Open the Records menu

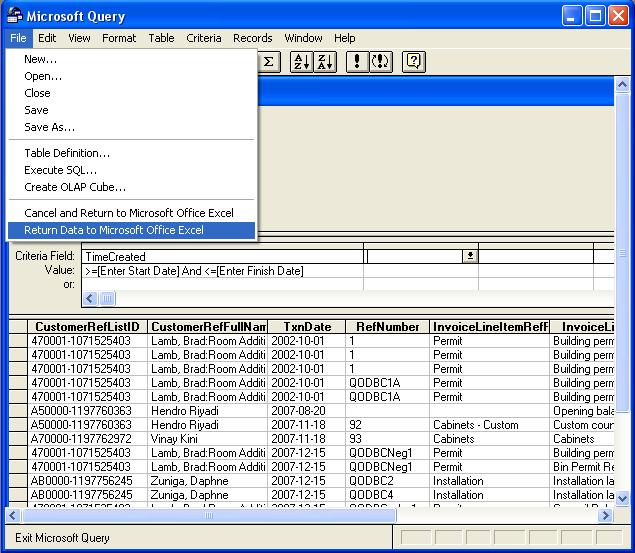[253, 38]
